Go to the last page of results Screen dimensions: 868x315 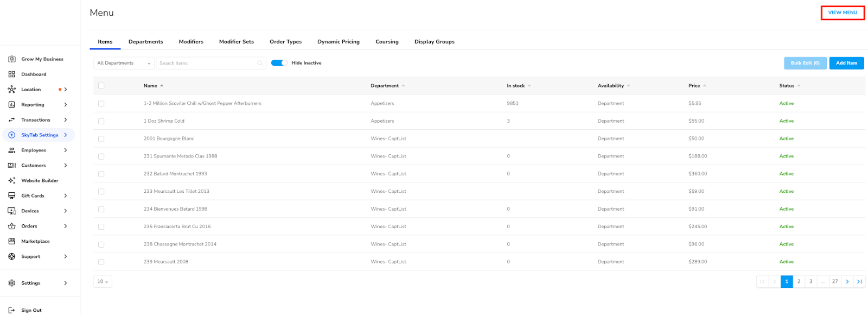coord(859,281)
